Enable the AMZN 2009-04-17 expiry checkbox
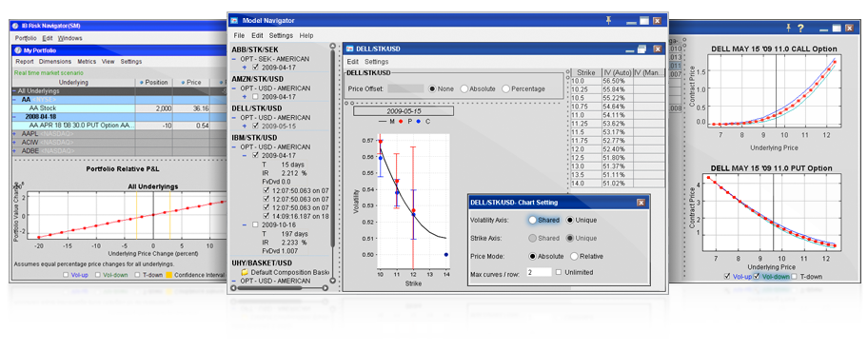Viewport: 868px width, 351px height. click(x=255, y=96)
